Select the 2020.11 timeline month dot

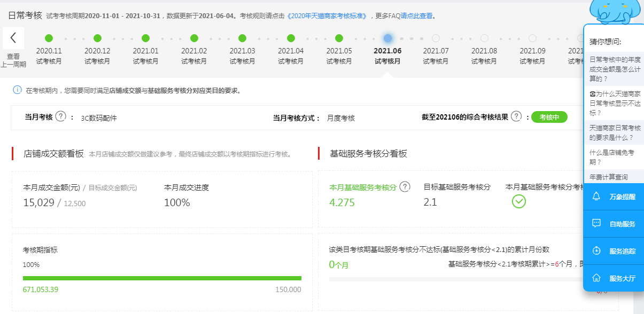click(49, 38)
